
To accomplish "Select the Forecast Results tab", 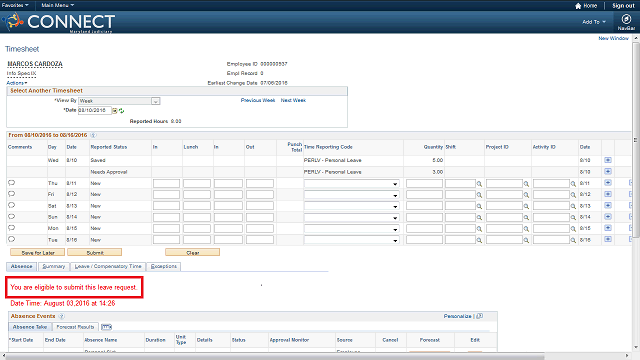I will click(x=75, y=327).
